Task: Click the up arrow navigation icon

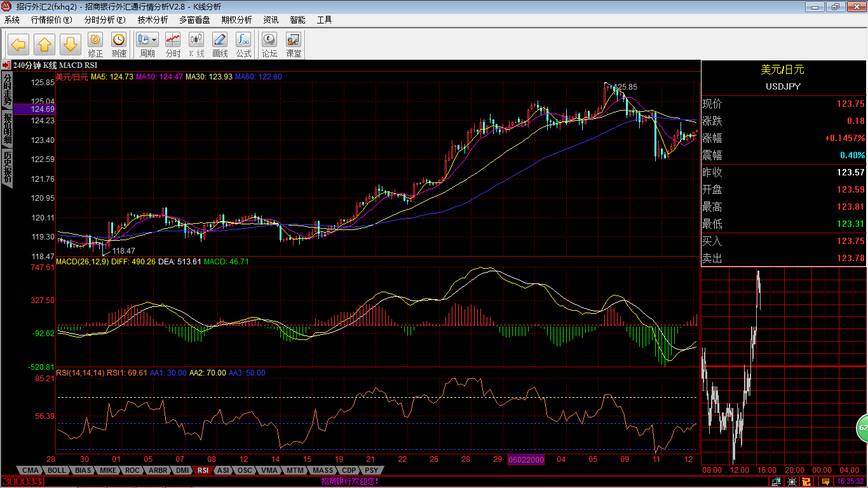Action: [44, 44]
